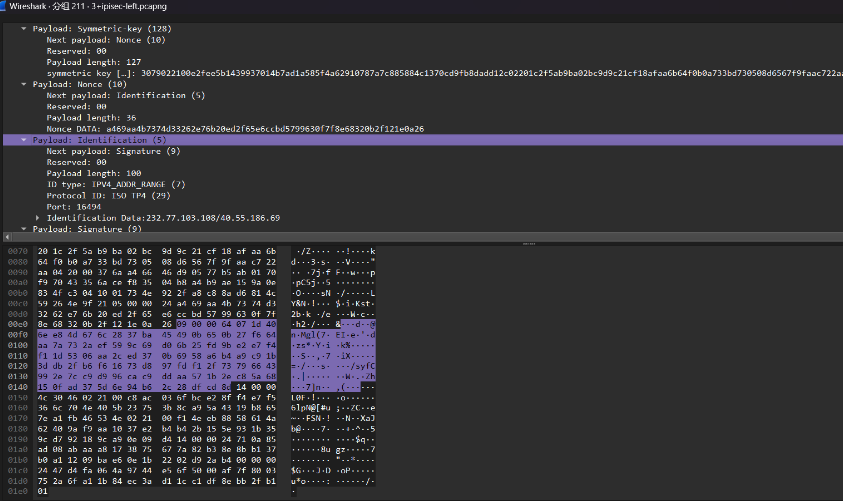Click the horizontal scrollbar left arrow
Image resolution: width=843 pixels, height=501 pixels.
point(7,237)
